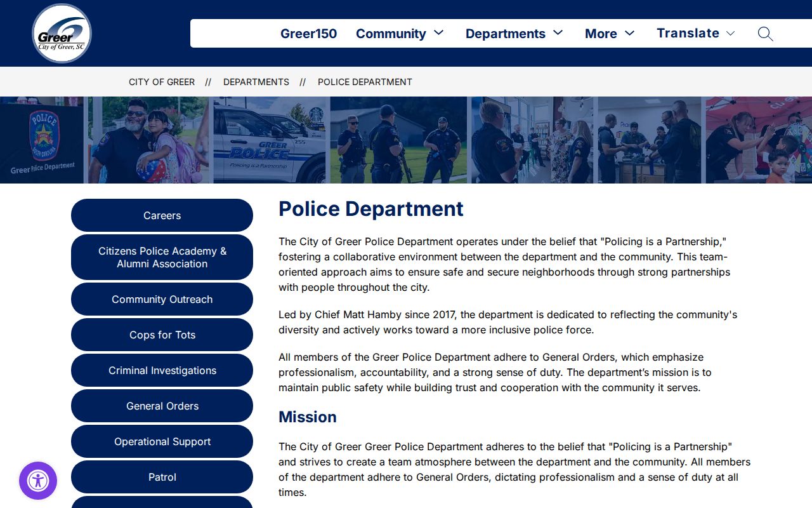Select Police Department breadcrumb
The height and width of the screenshot is (508, 812).
(x=365, y=82)
